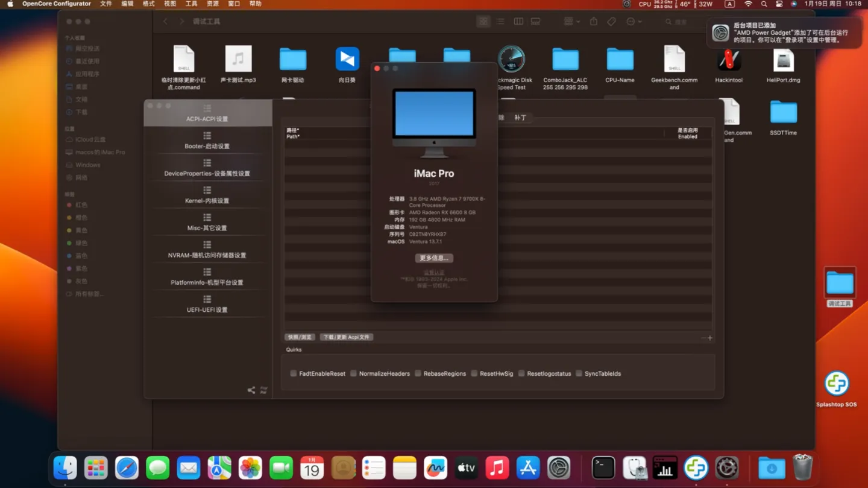Open the Blackmagic Disk Speed Test icon

(511, 60)
